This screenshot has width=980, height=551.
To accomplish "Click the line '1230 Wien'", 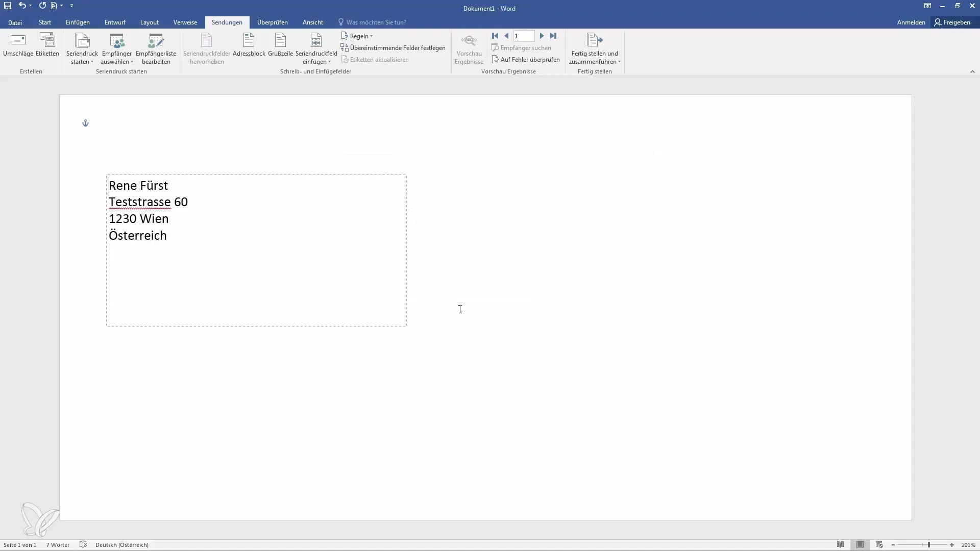I will tap(138, 219).
